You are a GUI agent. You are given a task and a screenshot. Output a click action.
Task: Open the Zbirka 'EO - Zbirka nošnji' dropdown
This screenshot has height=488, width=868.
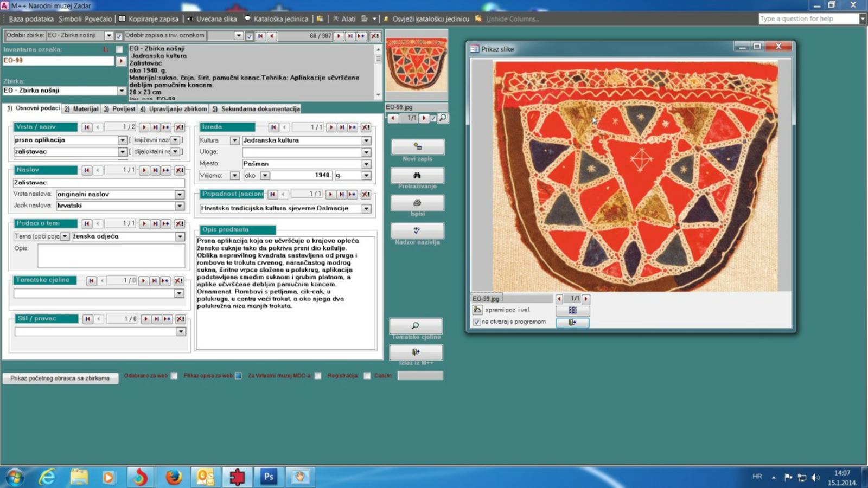[122, 91]
